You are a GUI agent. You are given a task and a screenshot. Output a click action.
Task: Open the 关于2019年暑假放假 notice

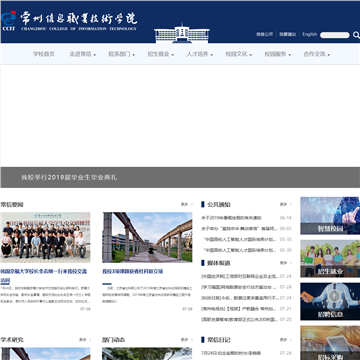(231, 218)
